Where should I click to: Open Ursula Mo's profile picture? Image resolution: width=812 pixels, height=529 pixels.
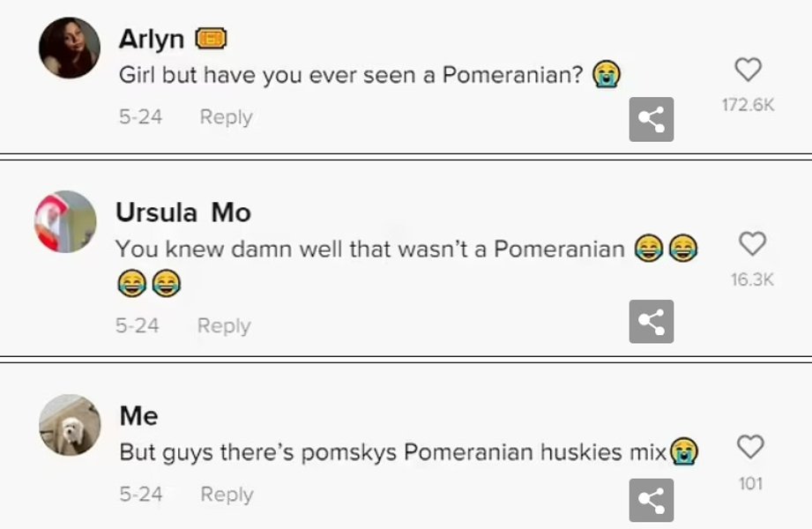tap(65, 221)
